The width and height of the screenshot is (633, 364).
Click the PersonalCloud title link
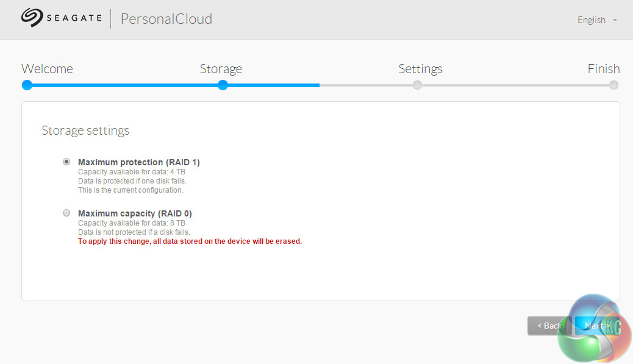point(166,19)
